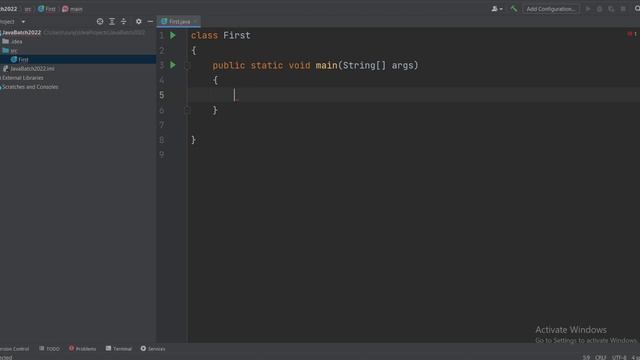Open the Terminal tool window
The image size is (640, 360).
pyautogui.click(x=119, y=349)
